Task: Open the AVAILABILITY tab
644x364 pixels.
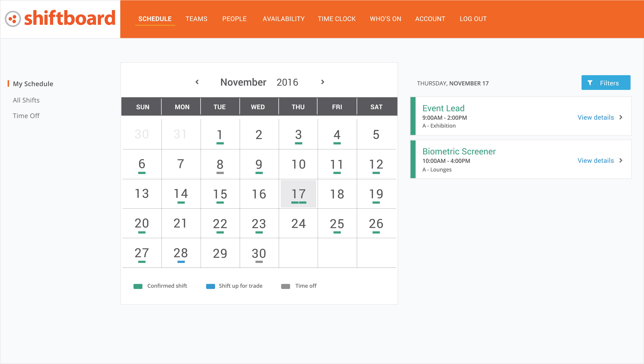Action: pos(283,19)
